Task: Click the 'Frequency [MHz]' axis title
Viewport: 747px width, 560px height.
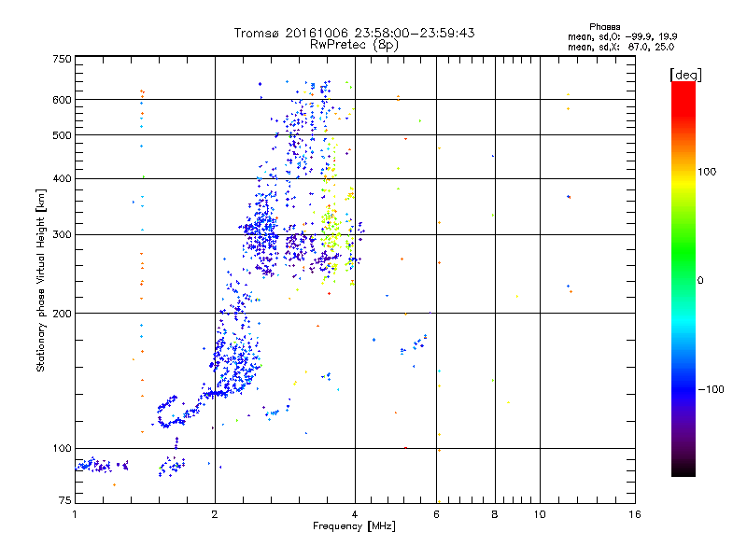Action: (x=354, y=526)
